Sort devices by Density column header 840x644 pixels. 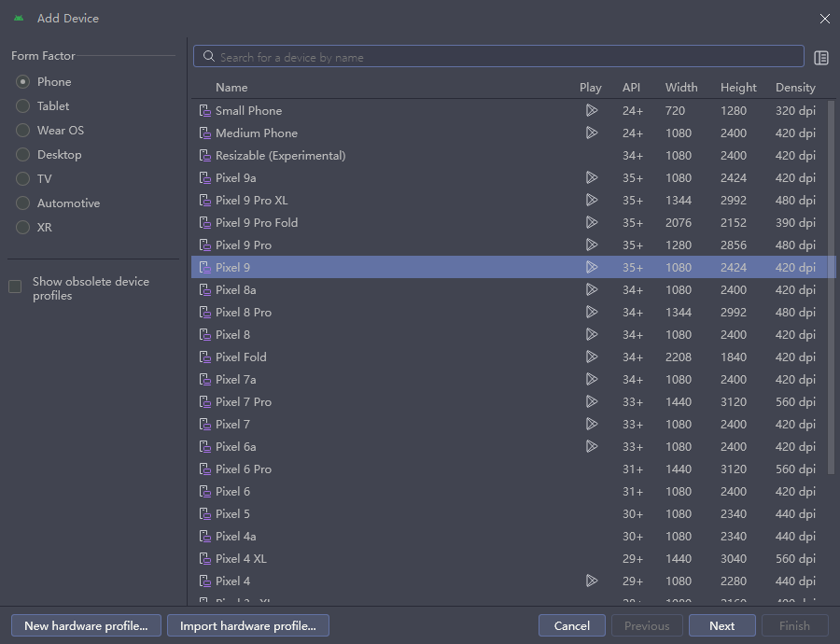pyautogui.click(x=795, y=88)
